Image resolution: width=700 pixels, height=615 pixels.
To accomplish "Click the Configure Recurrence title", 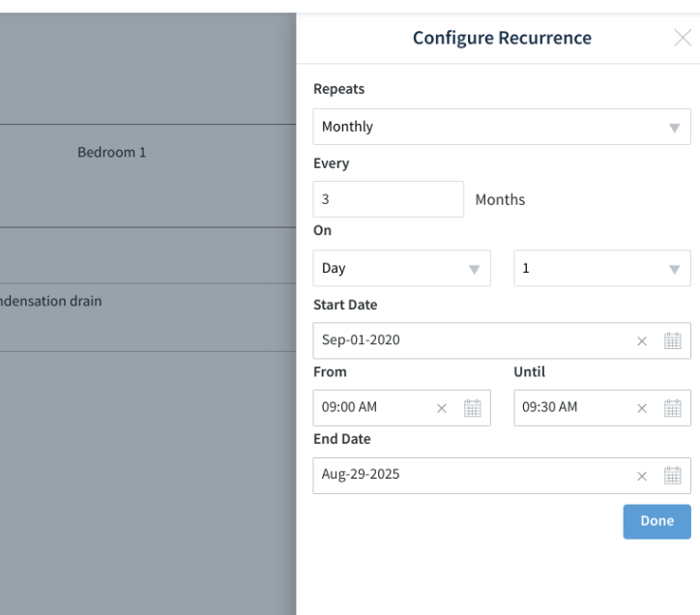I will (x=502, y=38).
